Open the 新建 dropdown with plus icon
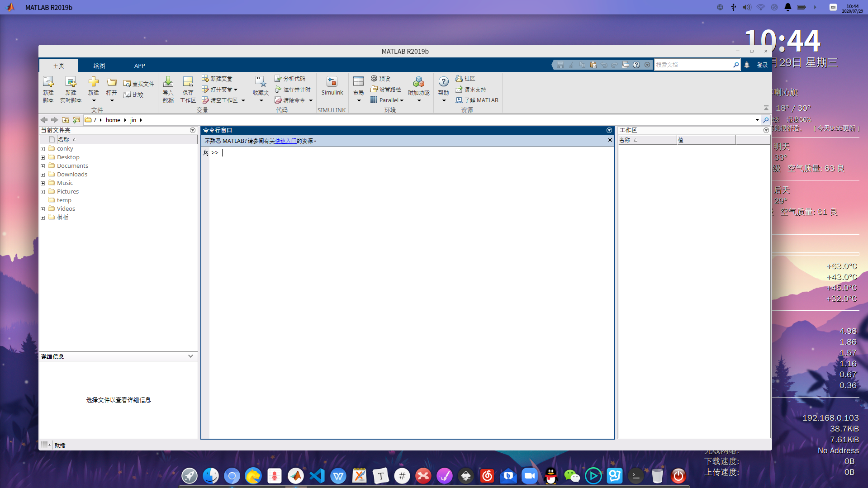This screenshot has height=488, width=868. tap(93, 90)
